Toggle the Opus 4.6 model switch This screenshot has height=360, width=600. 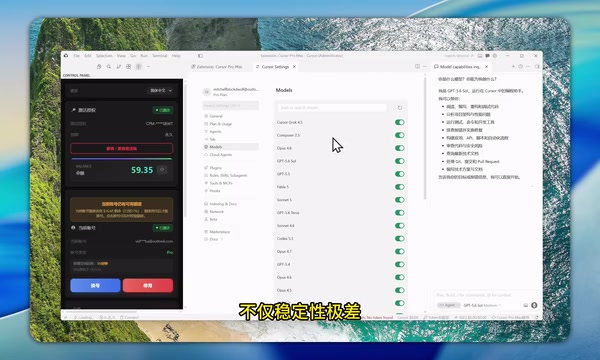coord(399,277)
